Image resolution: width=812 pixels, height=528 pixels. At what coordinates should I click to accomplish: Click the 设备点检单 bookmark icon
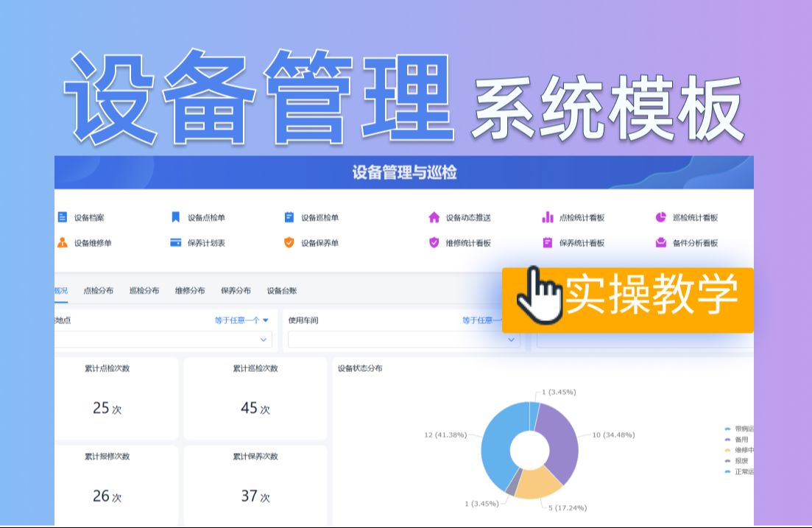click(175, 217)
